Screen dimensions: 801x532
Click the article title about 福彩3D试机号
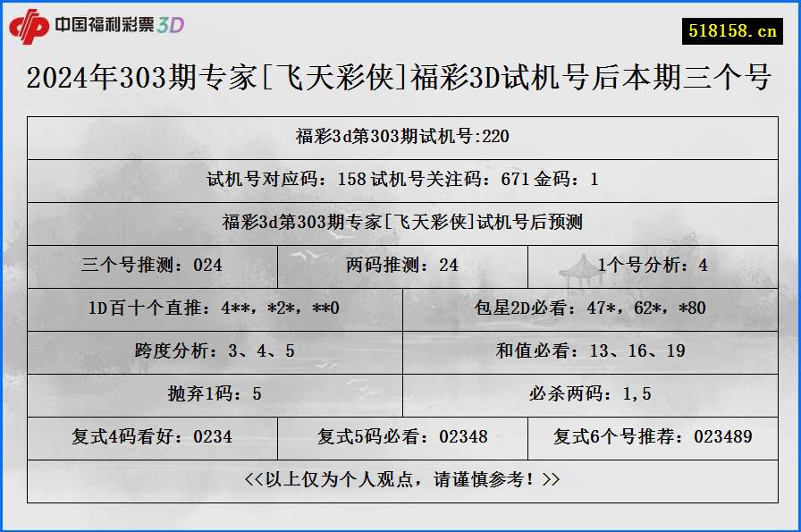[400, 80]
